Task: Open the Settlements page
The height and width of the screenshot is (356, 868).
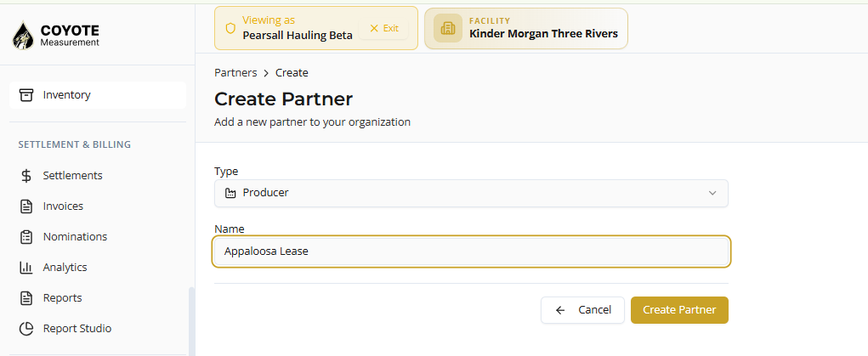Action: tap(98, 176)
